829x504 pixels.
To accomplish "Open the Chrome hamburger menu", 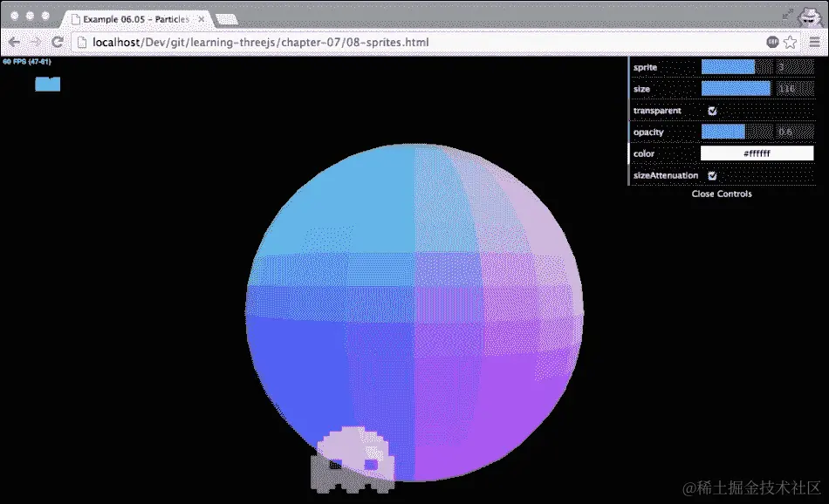I will 815,42.
